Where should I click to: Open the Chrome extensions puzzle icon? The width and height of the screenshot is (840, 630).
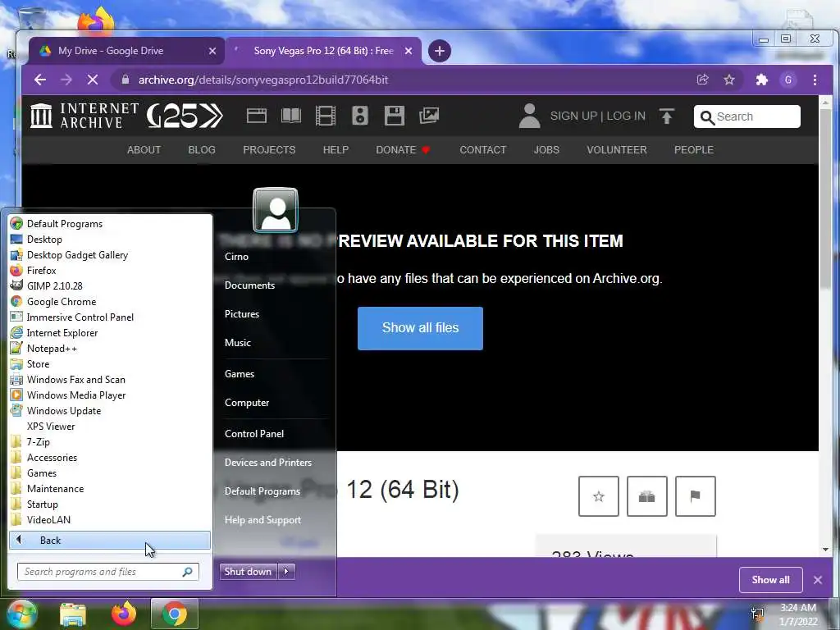click(761, 80)
